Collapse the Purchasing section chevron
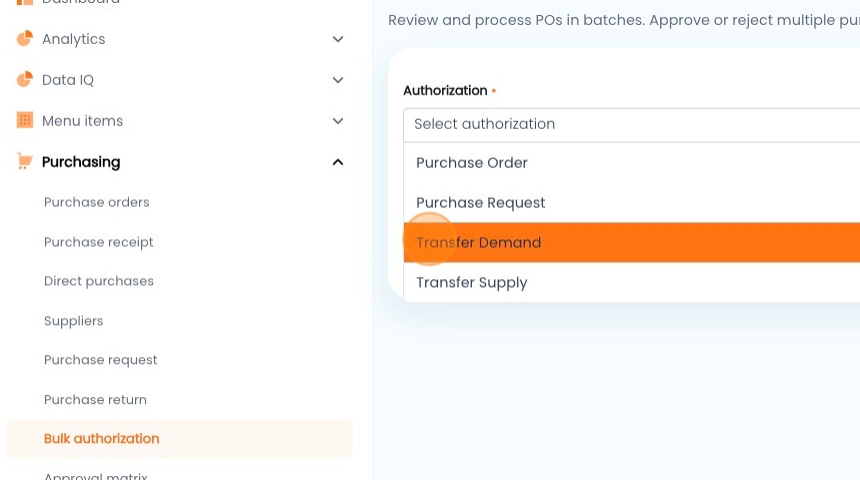 pyautogui.click(x=338, y=162)
